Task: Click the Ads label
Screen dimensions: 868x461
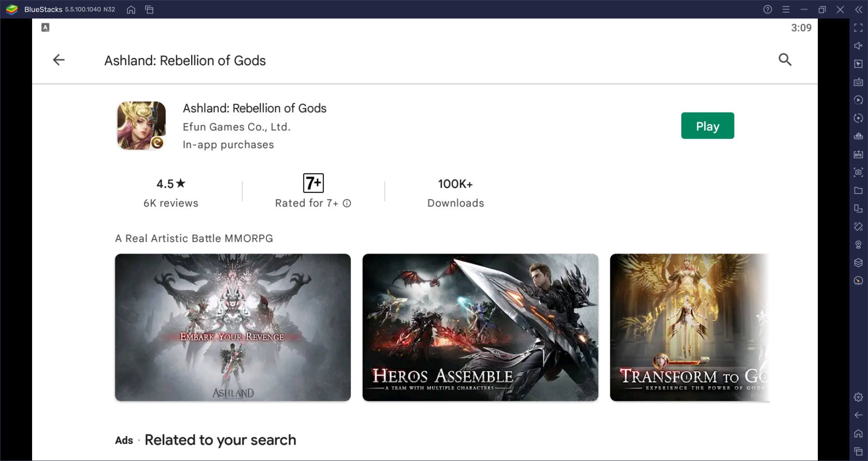Action: (124, 441)
